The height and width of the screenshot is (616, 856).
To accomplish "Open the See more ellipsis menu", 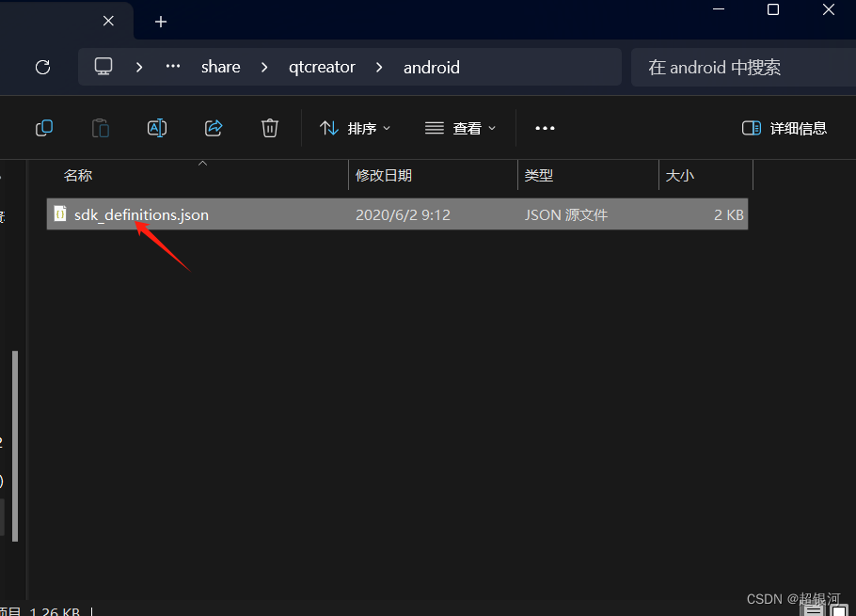I will point(545,128).
